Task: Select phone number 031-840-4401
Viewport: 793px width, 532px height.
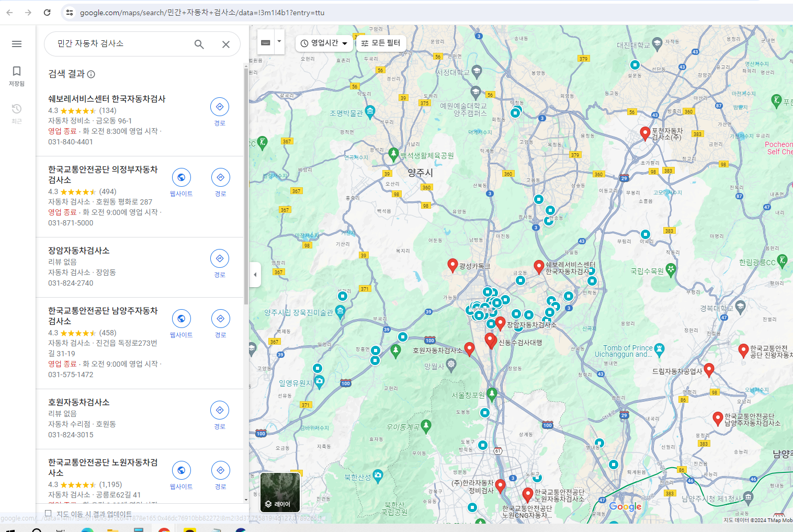Action: tap(71, 142)
